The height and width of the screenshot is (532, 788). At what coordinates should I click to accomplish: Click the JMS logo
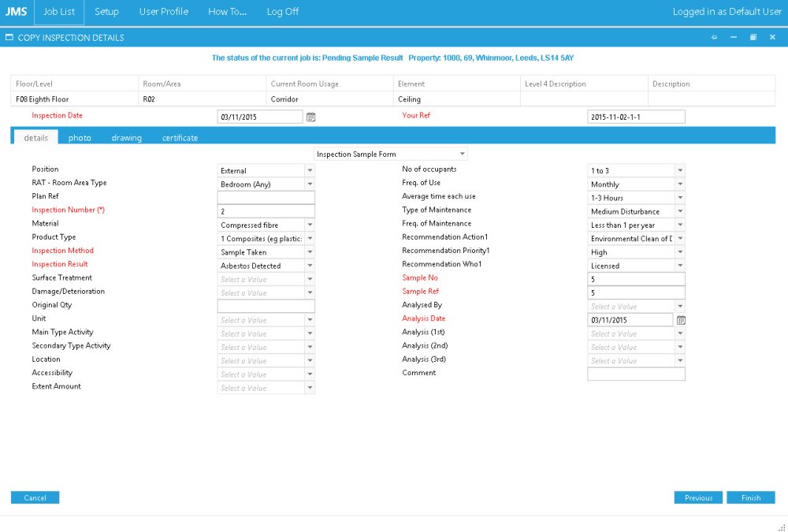16,12
